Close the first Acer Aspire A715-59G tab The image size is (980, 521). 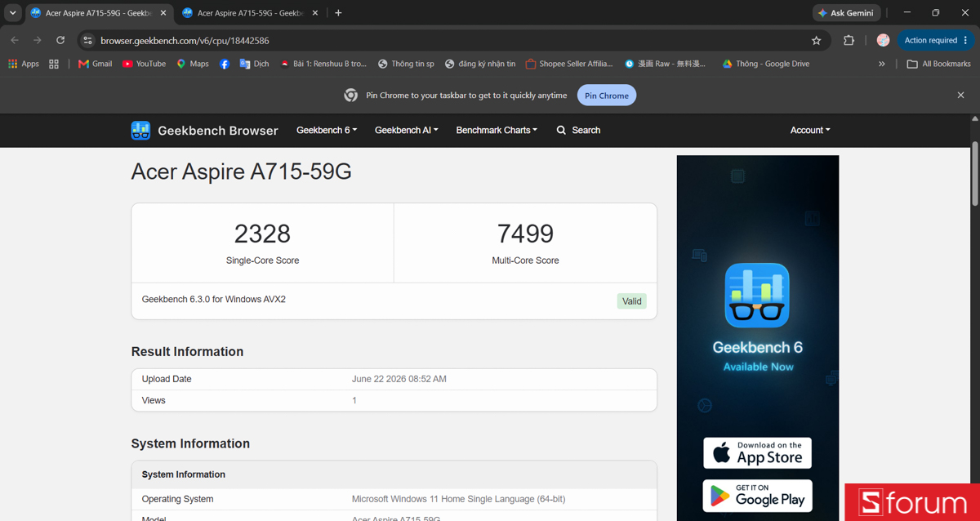163,13
